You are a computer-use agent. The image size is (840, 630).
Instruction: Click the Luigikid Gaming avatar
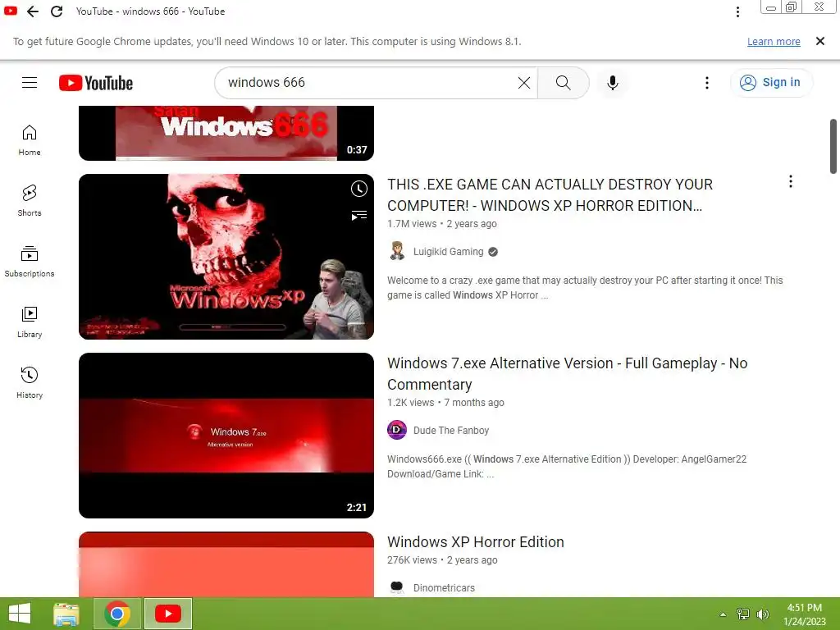click(397, 251)
